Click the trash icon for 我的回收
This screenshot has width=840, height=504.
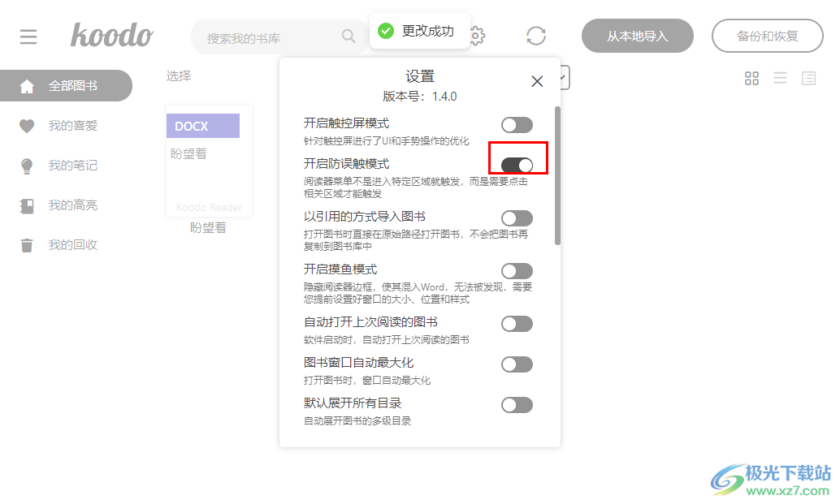[27, 245]
